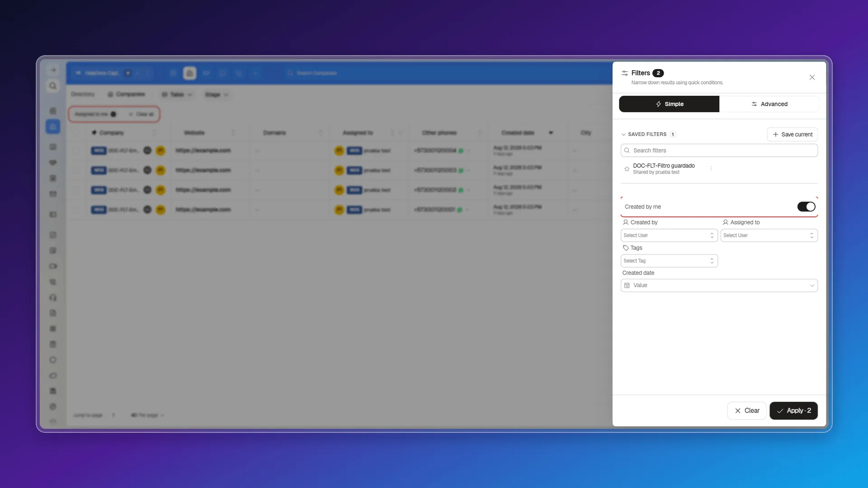Viewport: 868px width, 488px height.
Task: Open the Select Tag dropdown
Action: 669,261
